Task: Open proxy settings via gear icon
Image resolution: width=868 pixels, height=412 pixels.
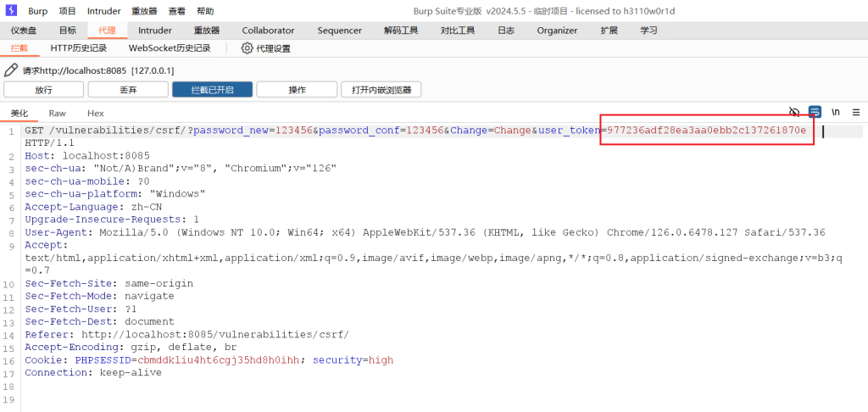Action: pyautogui.click(x=248, y=48)
